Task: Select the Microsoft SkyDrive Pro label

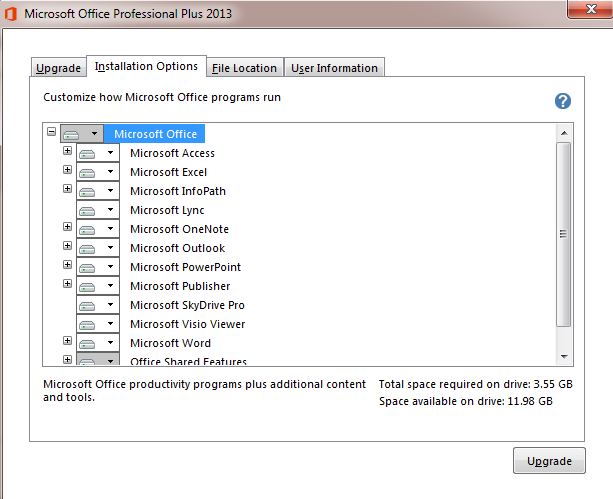Action: click(x=187, y=305)
